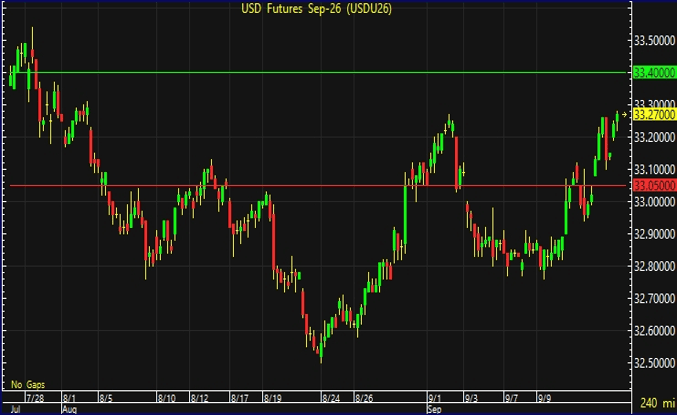Select the red 33.05000 price line label

654,186
